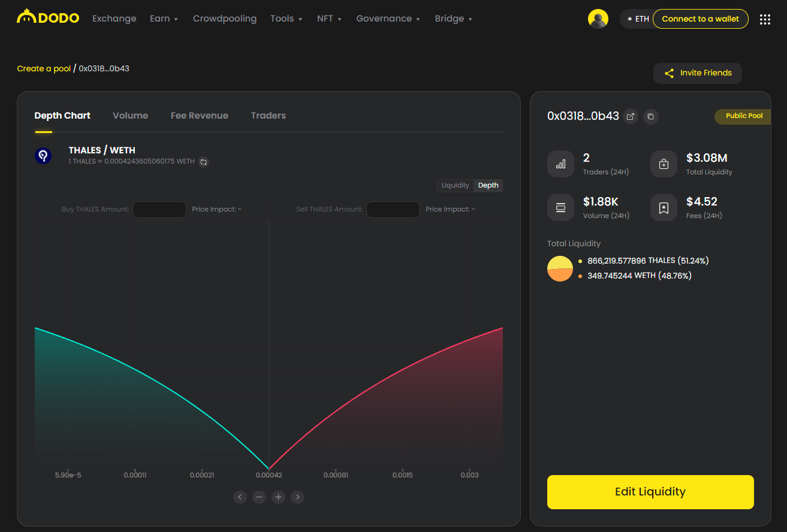
Task: Click the Fees (24H) bookmark icon
Action: coord(664,207)
